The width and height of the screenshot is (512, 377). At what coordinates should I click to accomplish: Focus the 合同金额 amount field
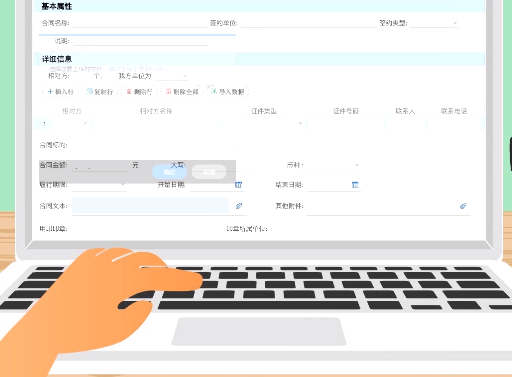100,165
